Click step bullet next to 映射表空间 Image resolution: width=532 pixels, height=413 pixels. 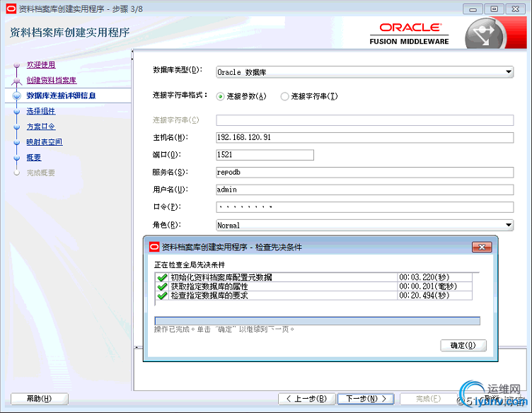[x=17, y=142]
